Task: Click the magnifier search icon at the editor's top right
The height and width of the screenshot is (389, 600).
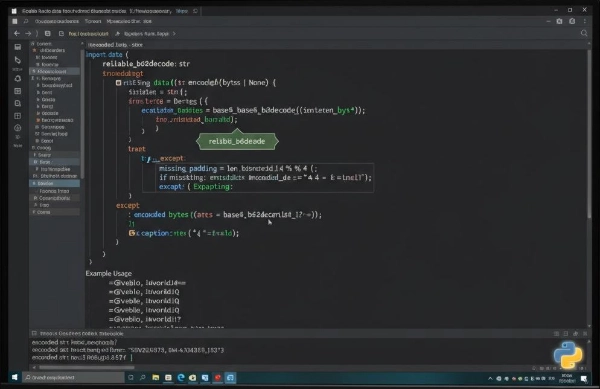Action: 584,33
